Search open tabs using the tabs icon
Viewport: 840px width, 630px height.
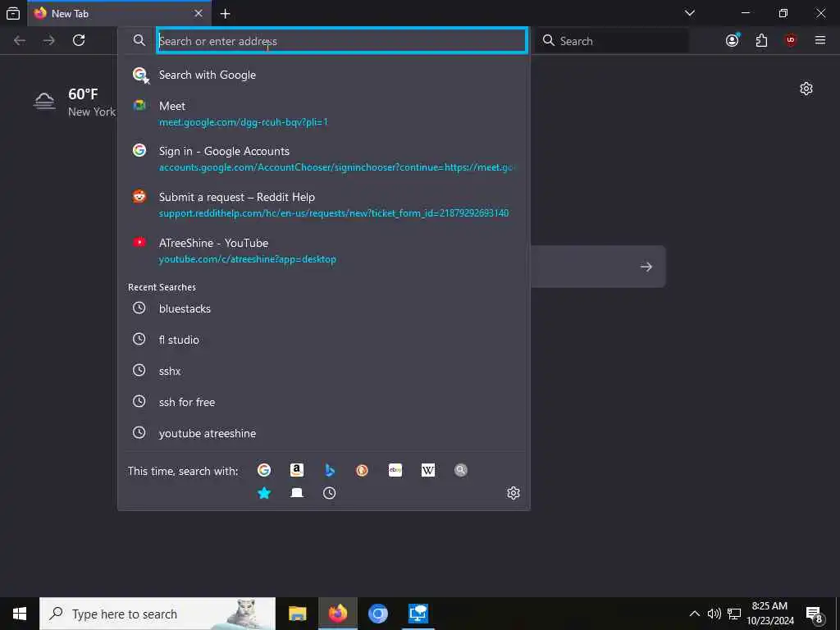pyautogui.click(x=297, y=493)
